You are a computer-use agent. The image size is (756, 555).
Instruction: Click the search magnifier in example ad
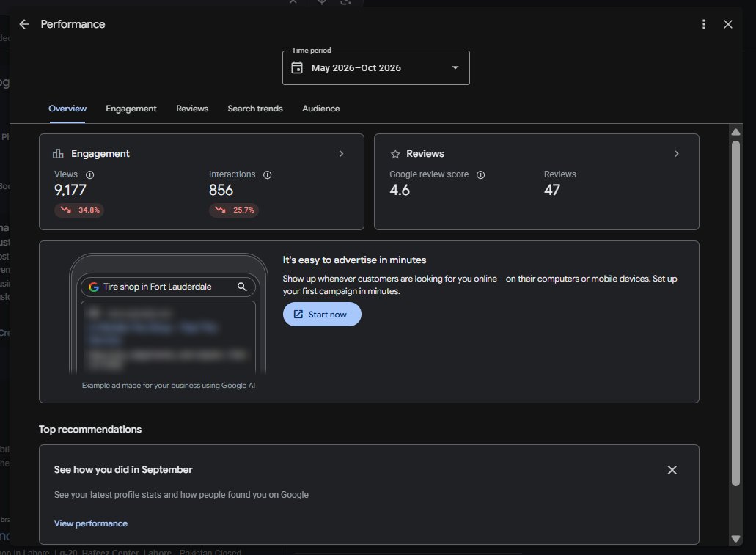(x=242, y=287)
